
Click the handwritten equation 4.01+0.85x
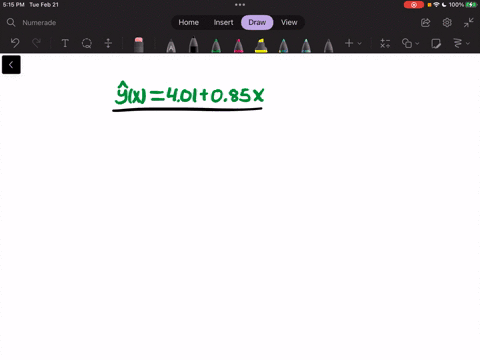pyautogui.click(x=215, y=95)
